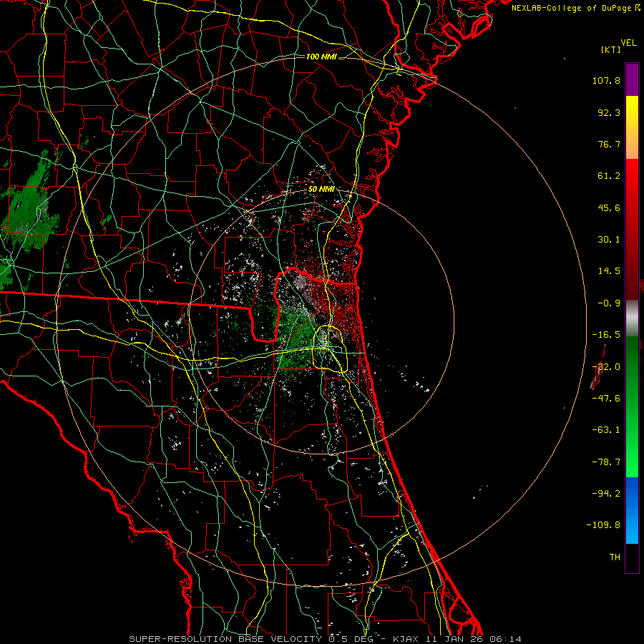Click the -109.8 velocity scale value
Viewport: 644px width, 644px height.
tap(603, 525)
